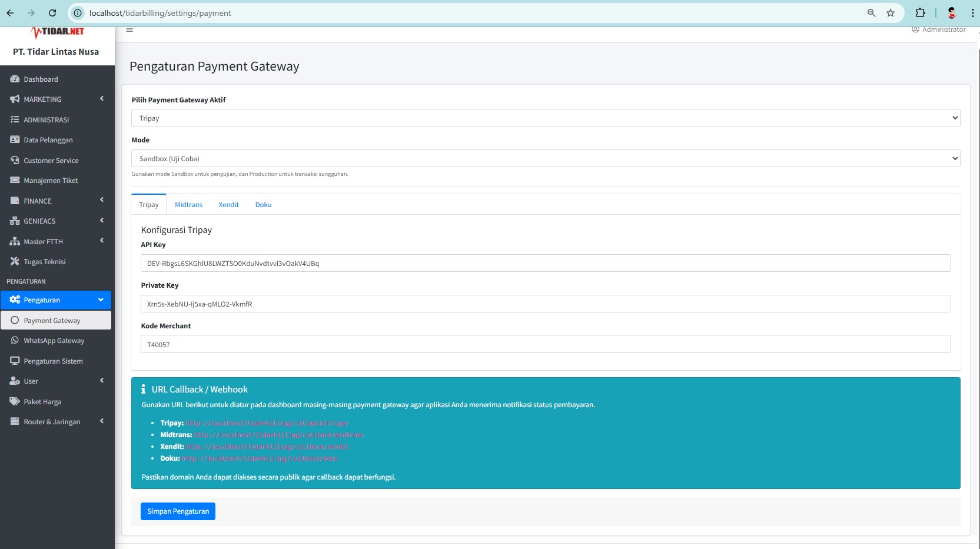The width and height of the screenshot is (980, 549).
Task: Click the Customer Service headset icon
Action: point(15,160)
